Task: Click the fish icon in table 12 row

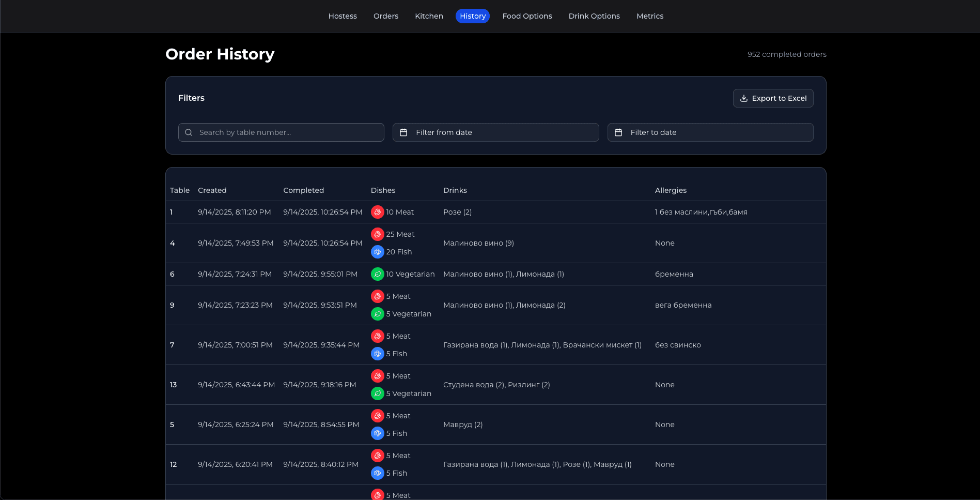Action: click(378, 473)
